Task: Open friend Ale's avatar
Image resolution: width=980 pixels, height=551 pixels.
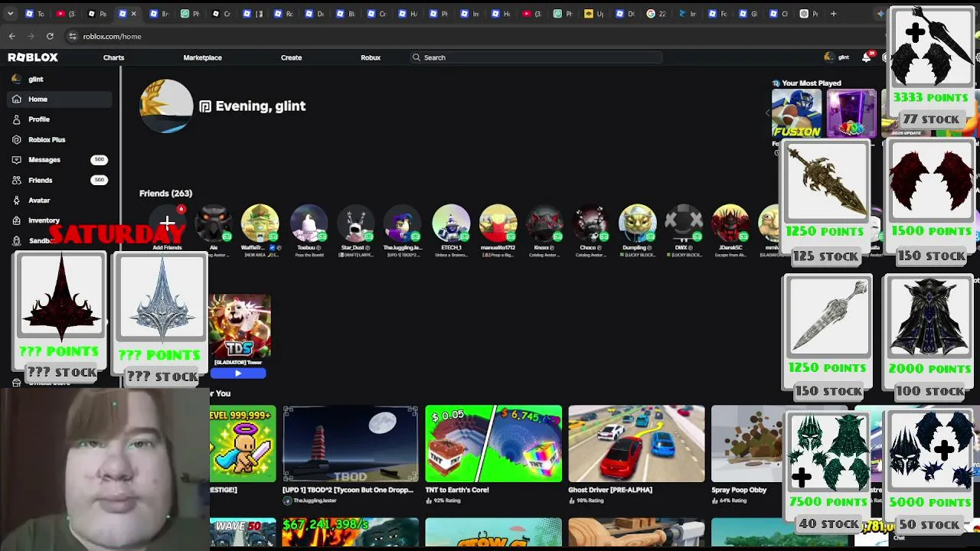Action: coord(214,223)
